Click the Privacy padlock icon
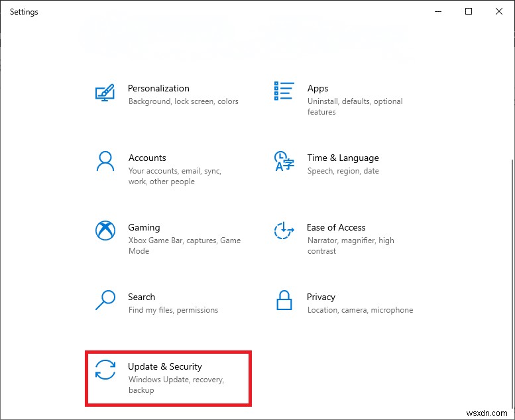This screenshot has width=515, height=420. tap(284, 300)
